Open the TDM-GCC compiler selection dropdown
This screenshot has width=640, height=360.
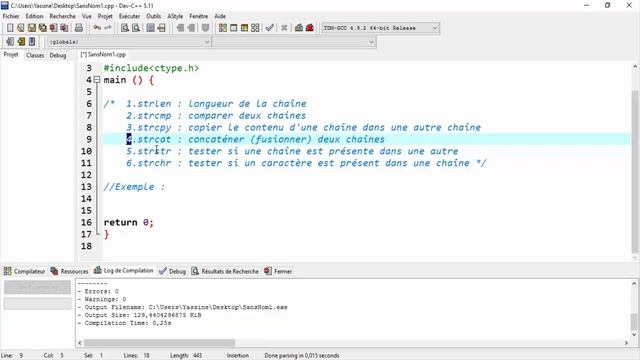(380, 28)
